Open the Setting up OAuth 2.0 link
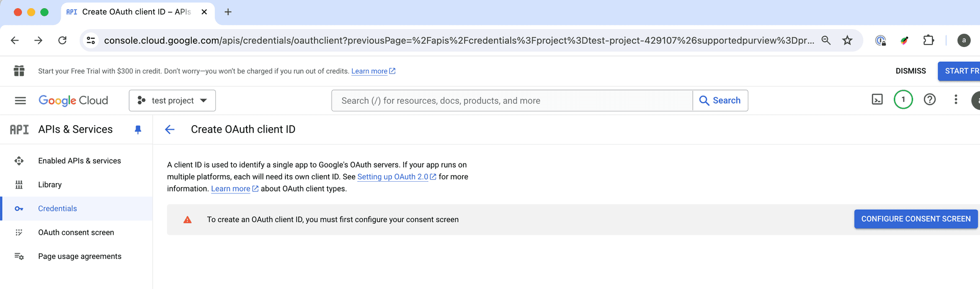Image resolution: width=980 pixels, height=289 pixels. point(397,177)
